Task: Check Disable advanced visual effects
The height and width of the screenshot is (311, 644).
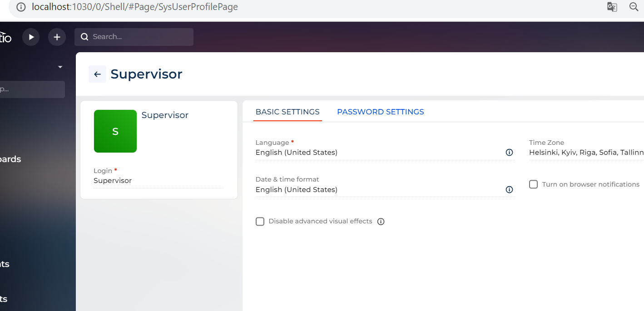Action: [x=260, y=222]
